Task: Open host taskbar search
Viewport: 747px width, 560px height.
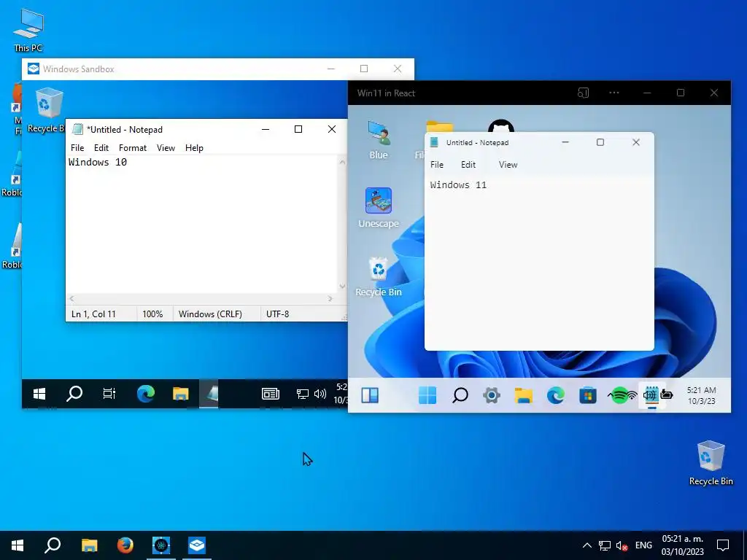Action: point(53,545)
